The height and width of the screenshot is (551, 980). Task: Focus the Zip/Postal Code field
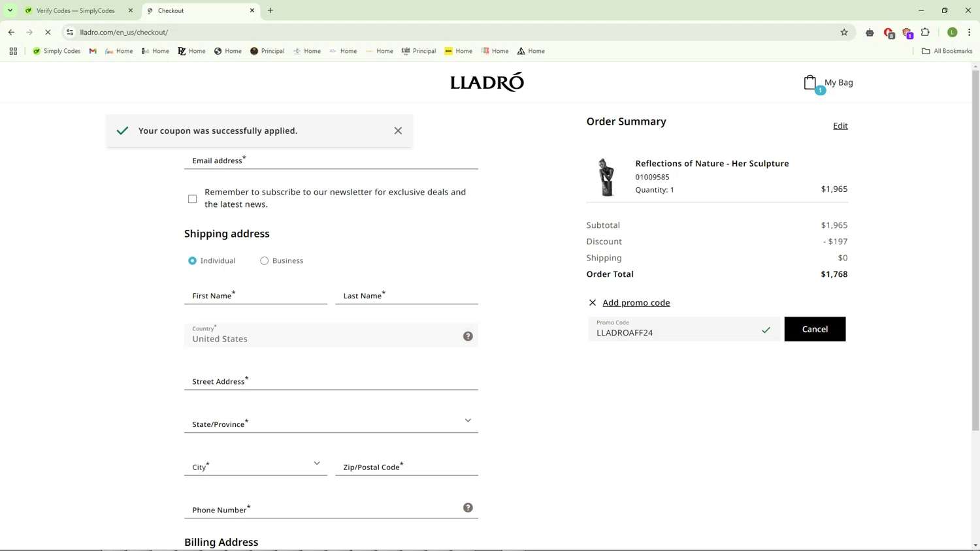(406, 466)
